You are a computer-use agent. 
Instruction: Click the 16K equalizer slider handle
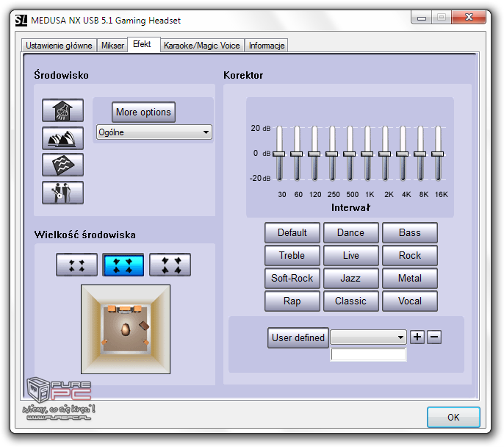[437, 154]
